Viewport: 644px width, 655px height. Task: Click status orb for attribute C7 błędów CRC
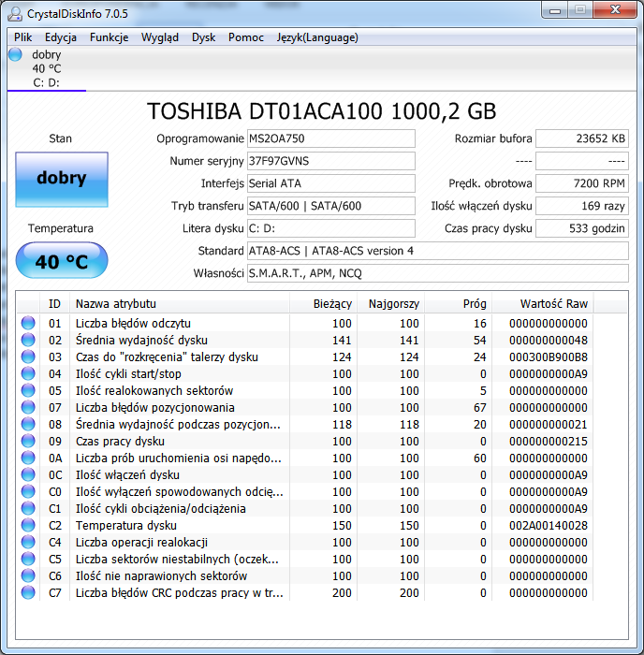(28, 592)
